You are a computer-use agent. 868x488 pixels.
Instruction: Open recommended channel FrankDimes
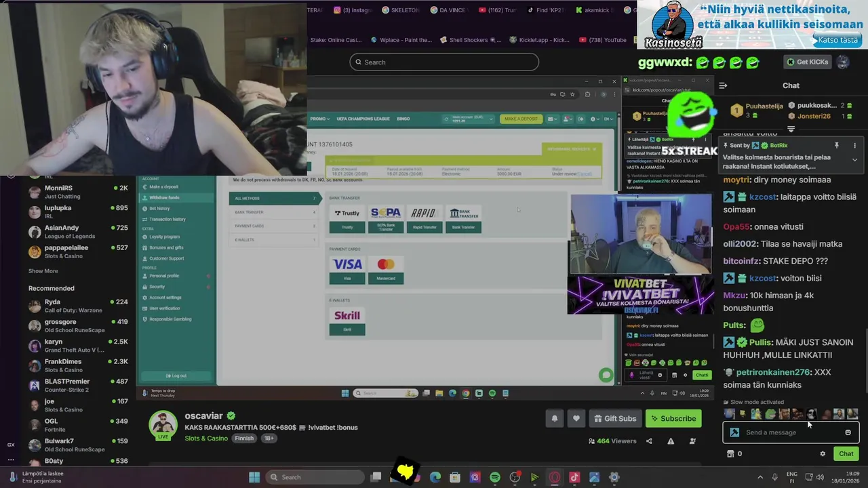[x=78, y=365]
